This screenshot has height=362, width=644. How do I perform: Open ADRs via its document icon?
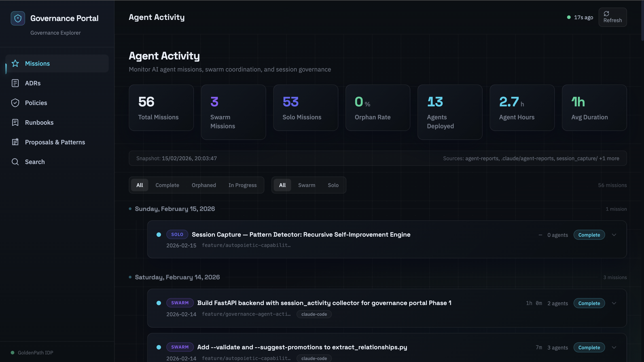pos(15,83)
